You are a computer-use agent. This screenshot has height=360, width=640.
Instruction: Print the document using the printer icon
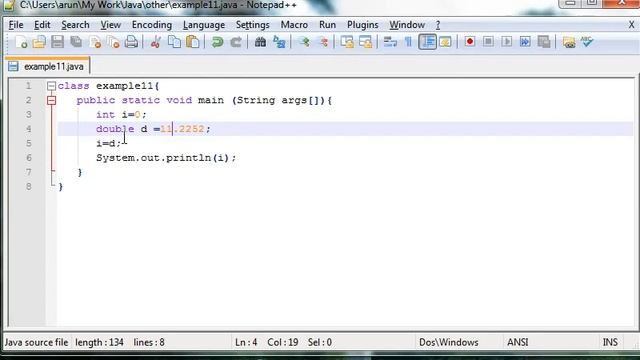point(131,42)
